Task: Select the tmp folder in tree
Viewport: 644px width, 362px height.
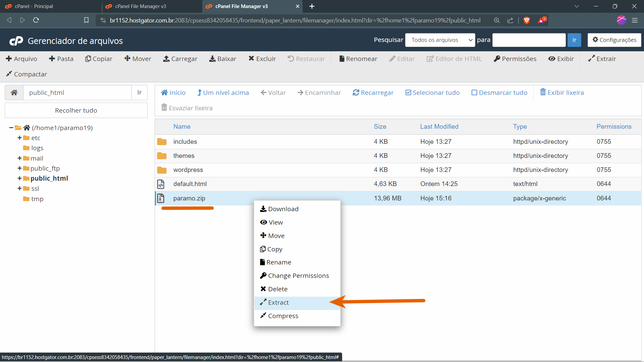Action: coord(33,199)
